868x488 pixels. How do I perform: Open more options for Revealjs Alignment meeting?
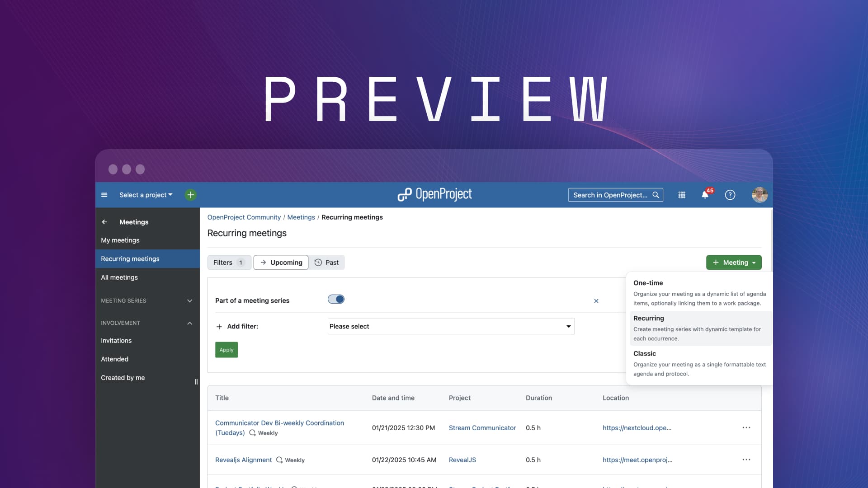click(746, 460)
